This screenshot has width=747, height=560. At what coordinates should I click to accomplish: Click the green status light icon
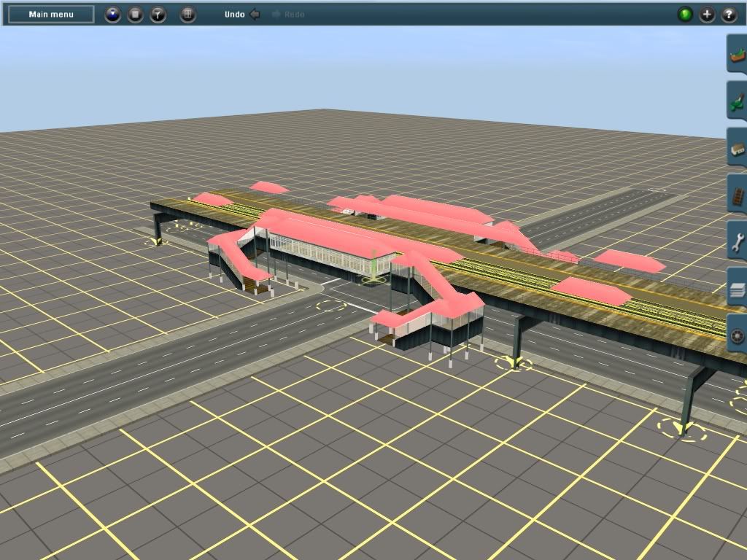point(685,15)
